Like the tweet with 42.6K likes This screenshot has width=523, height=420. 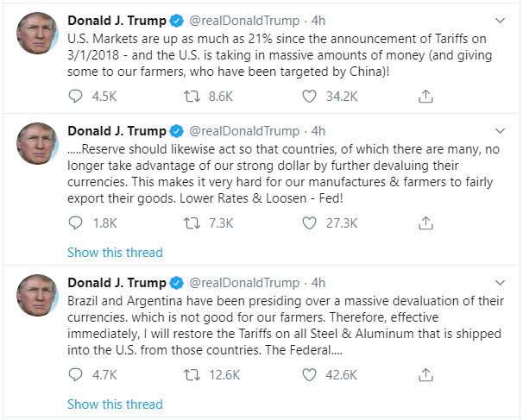coord(310,374)
